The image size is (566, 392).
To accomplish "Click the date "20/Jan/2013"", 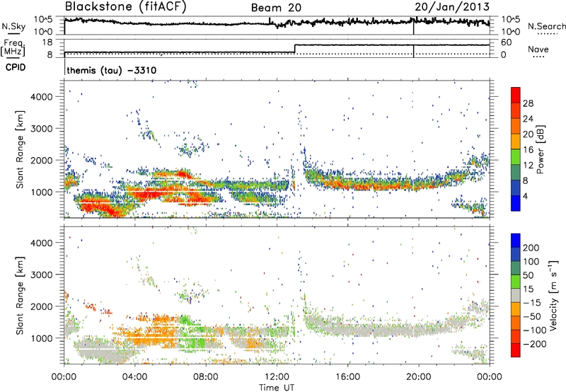I will coord(452,6).
